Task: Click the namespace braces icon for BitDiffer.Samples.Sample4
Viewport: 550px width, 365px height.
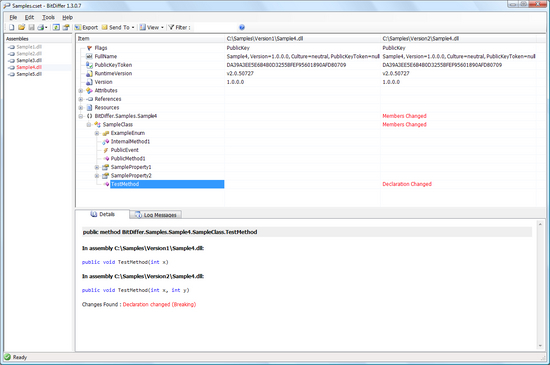Action: coord(89,116)
